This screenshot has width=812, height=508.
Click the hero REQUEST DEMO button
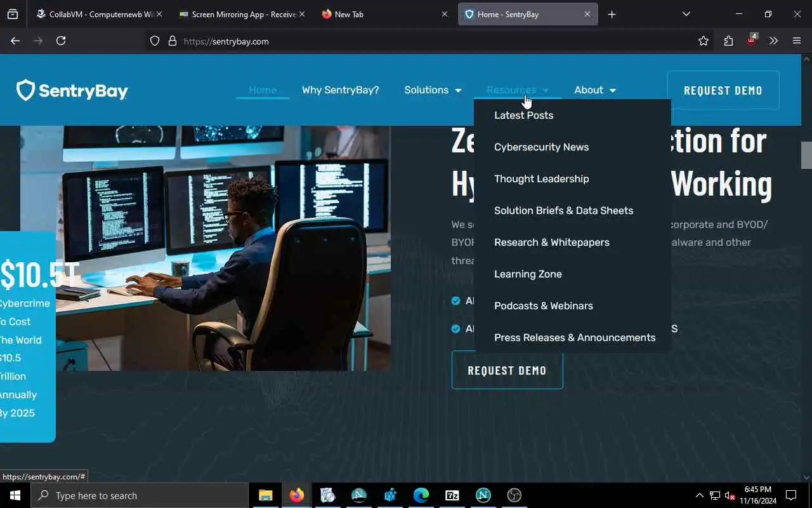[x=507, y=370]
